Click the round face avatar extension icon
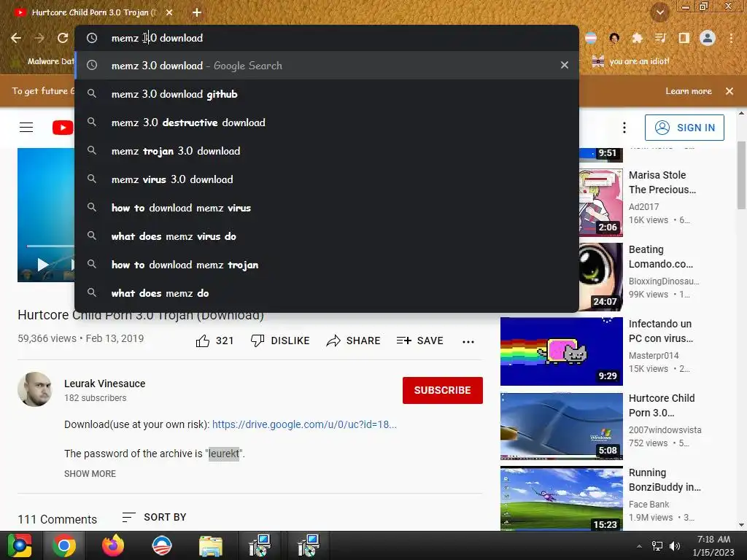Viewport: 747px width, 560px height. tap(614, 38)
